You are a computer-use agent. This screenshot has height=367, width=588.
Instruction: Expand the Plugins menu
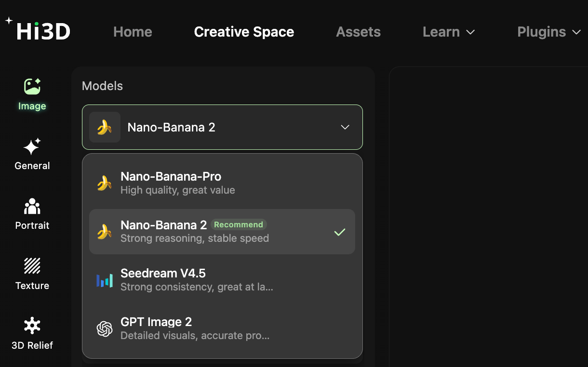549,32
